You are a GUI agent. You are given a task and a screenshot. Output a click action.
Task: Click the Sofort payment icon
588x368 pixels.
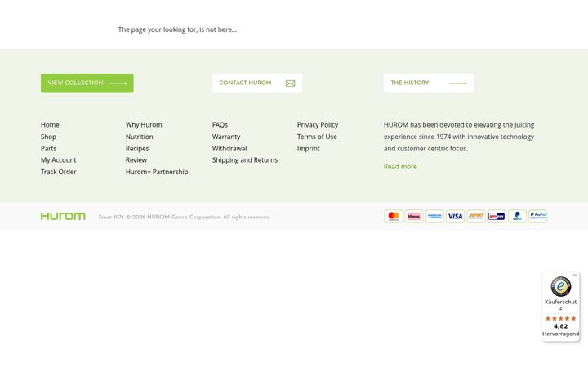(476, 216)
